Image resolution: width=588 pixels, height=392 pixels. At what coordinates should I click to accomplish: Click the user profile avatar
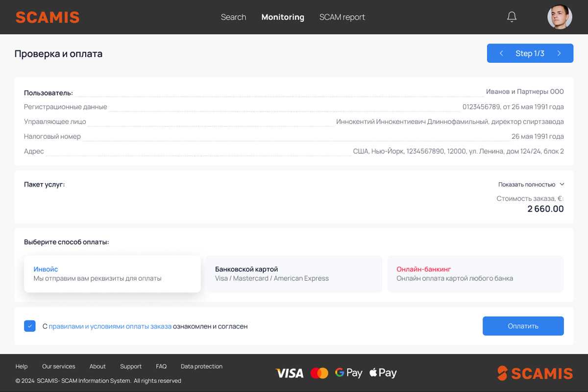[560, 17]
